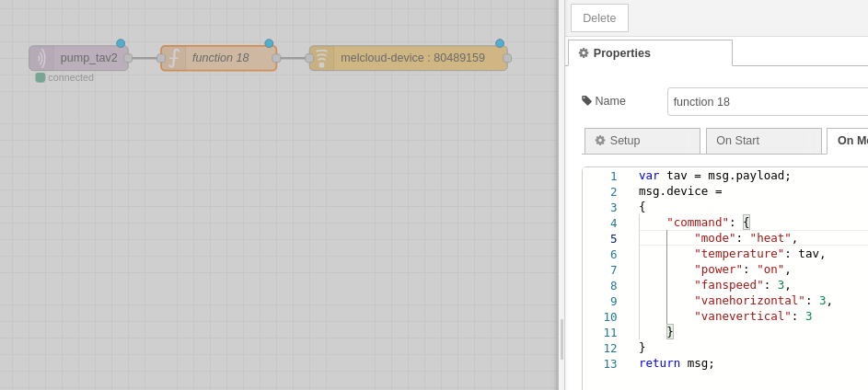Click the Properties gear icon
Viewport: 868px width, 390px height.
tap(584, 53)
